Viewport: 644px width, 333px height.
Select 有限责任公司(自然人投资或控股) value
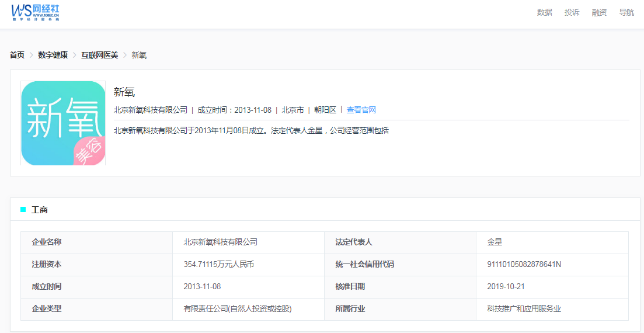point(238,308)
